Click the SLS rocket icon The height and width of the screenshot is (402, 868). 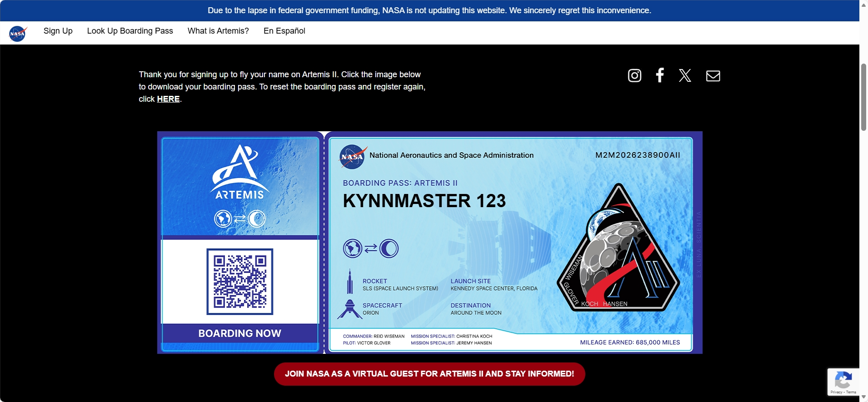(x=349, y=282)
